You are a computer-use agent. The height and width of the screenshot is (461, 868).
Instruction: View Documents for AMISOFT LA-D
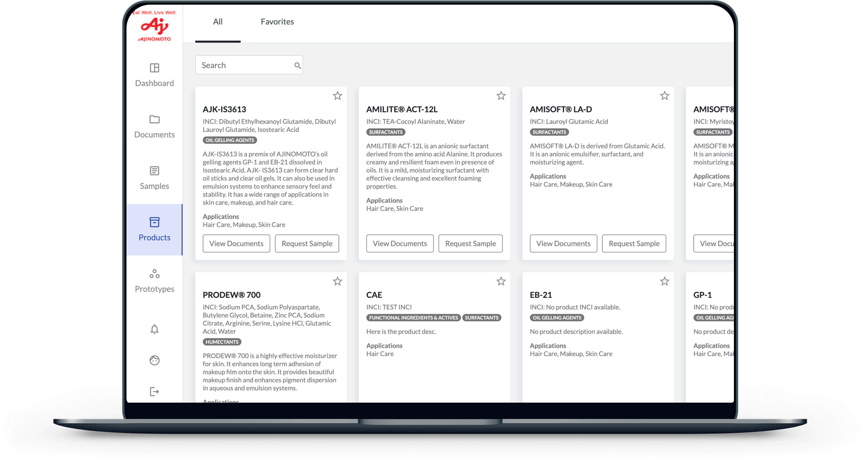tap(563, 244)
